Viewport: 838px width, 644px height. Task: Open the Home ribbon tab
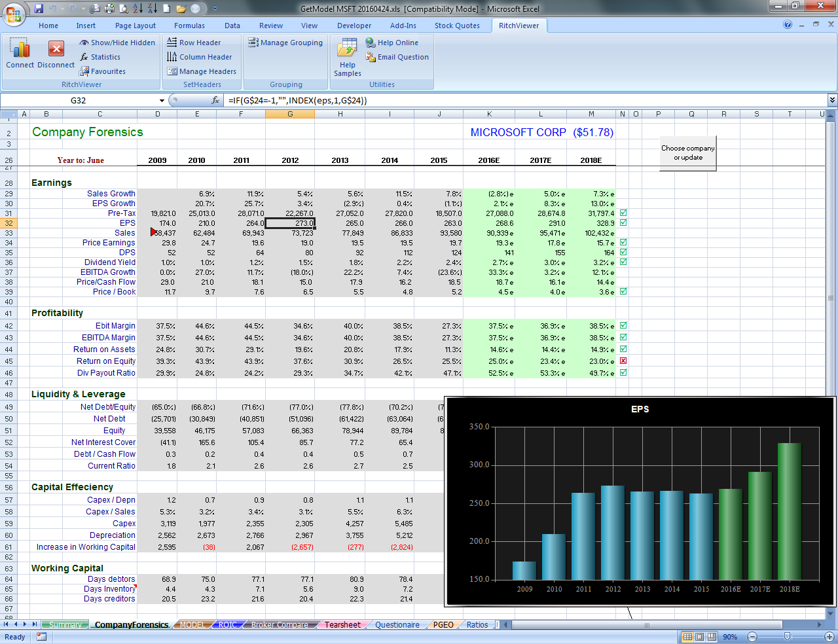tap(48, 26)
